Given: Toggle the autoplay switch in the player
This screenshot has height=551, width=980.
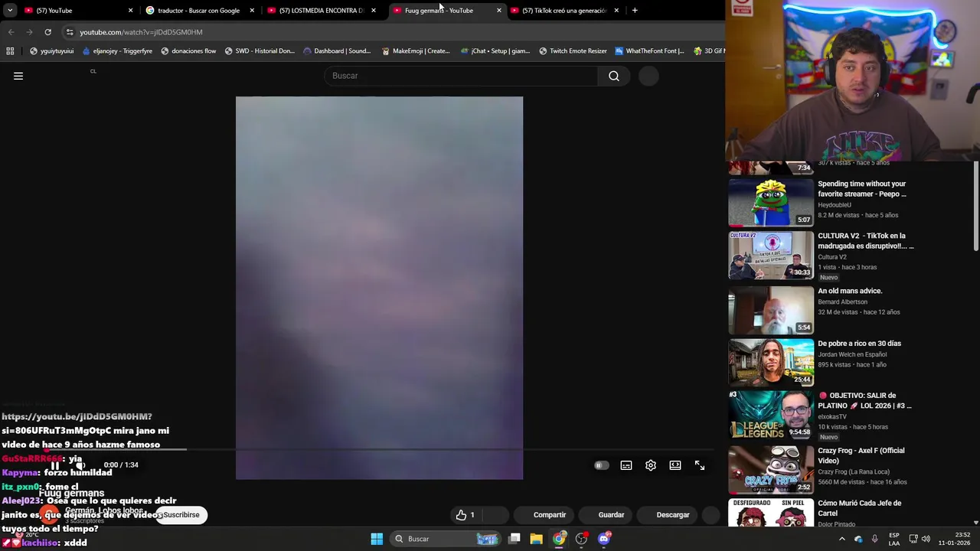Looking at the screenshot, I should tap(601, 465).
